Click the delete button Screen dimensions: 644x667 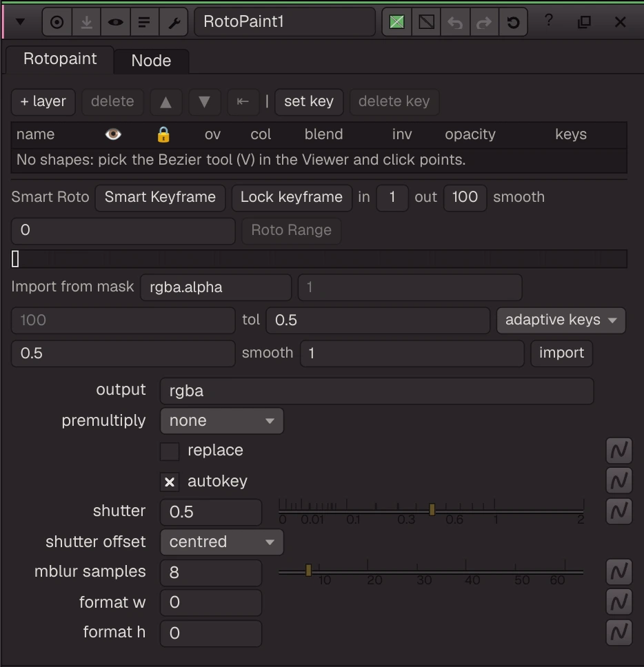[112, 102]
